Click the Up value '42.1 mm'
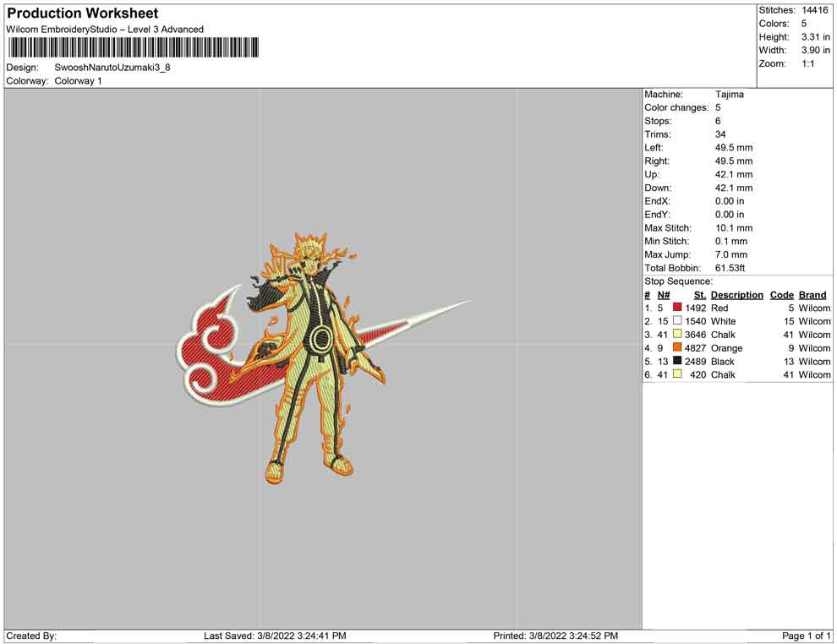 coord(734,174)
